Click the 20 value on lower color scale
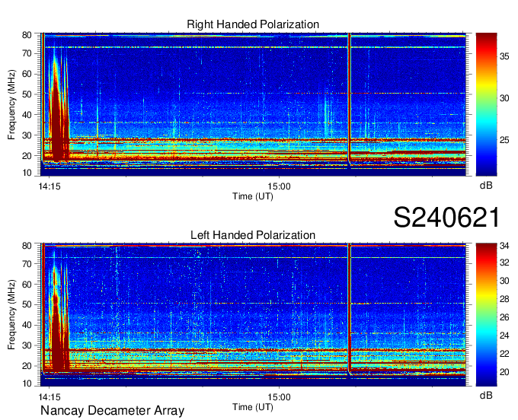The image size is (518, 420). (504, 372)
